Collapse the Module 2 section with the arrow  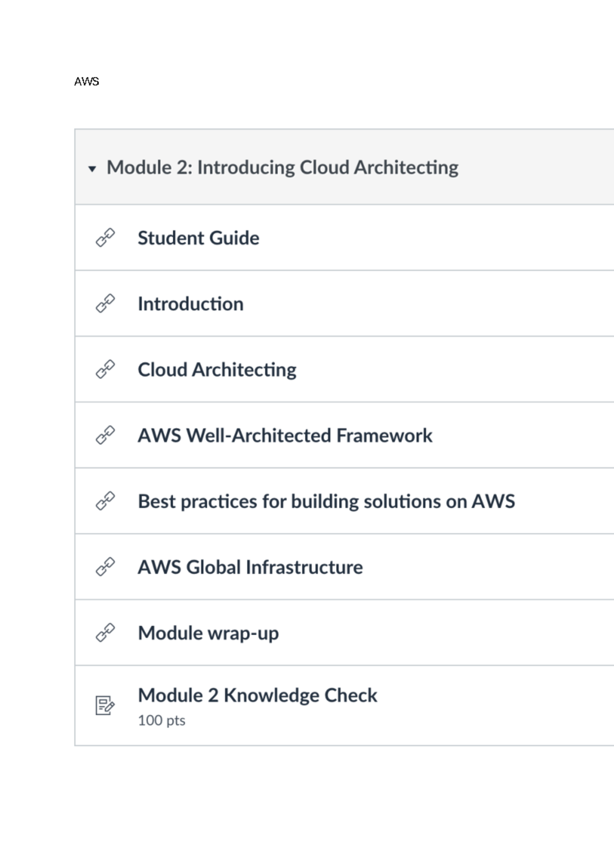click(92, 169)
